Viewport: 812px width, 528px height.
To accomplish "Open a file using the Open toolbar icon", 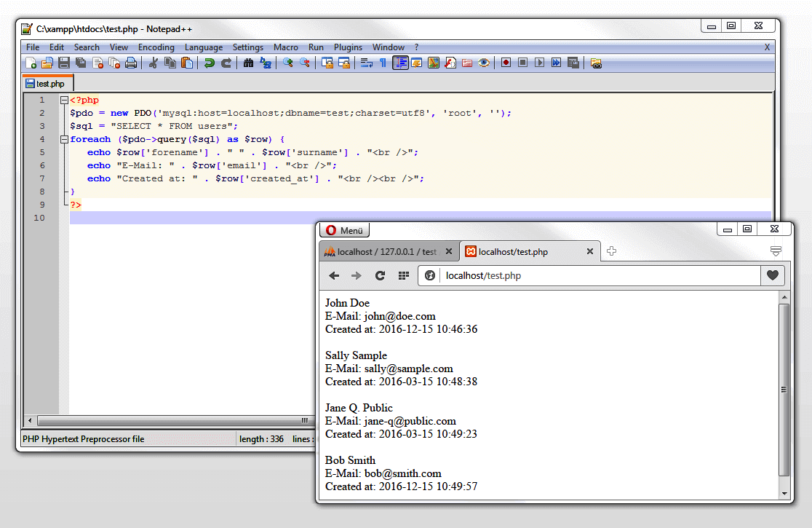I will [x=47, y=63].
